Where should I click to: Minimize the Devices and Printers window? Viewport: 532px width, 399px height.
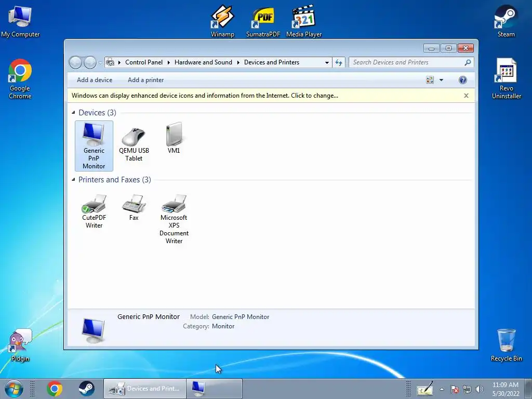click(x=431, y=48)
